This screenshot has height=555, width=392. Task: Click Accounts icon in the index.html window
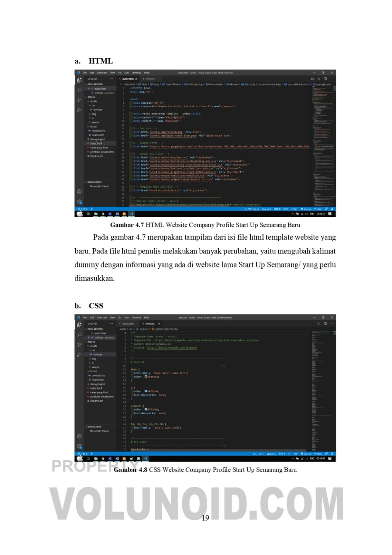click(79, 192)
